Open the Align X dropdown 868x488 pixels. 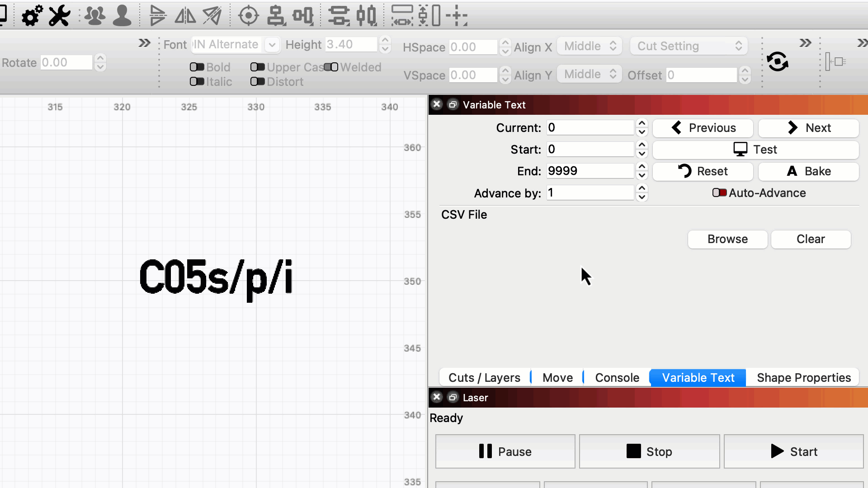pos(589,46)
